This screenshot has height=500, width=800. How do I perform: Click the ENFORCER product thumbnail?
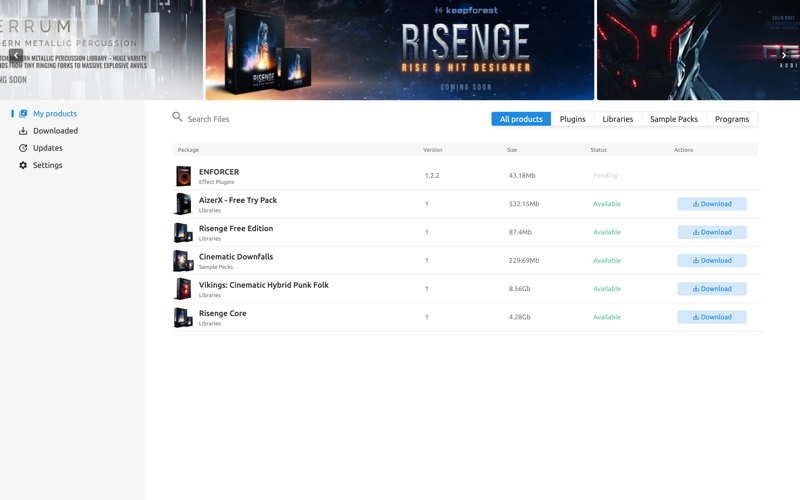pyautogui.click(x=183, y=176)
